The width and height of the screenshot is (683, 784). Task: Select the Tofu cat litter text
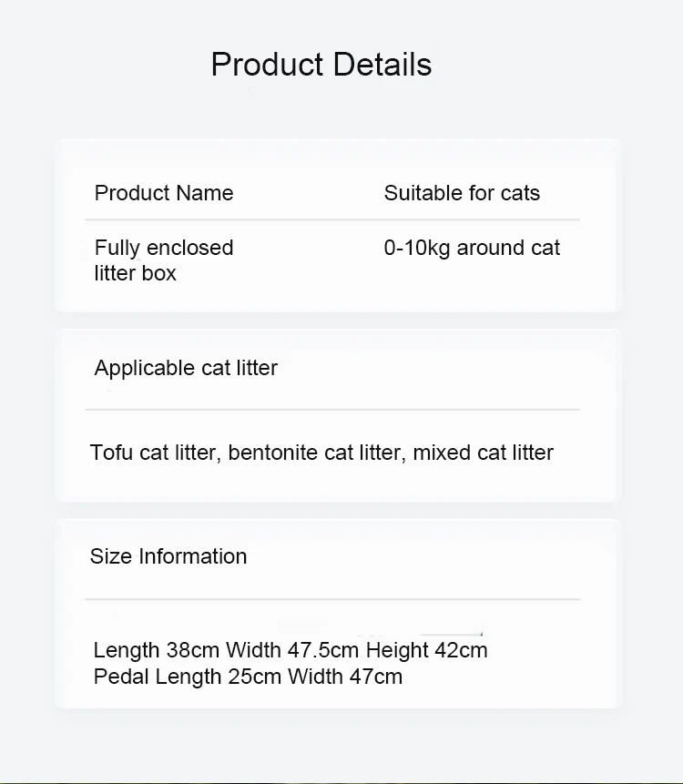pyautogui.click(x=155, y=453)
